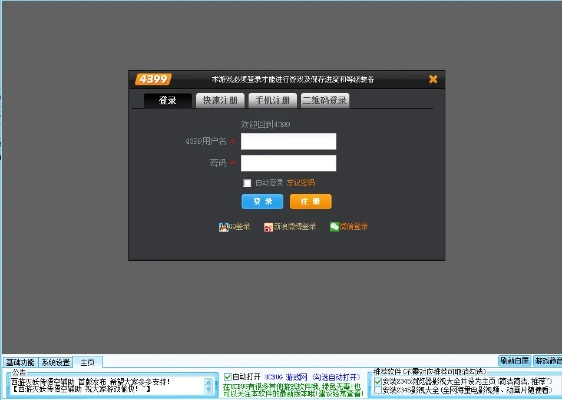Enable the 自动登录 checkbox
This screenshot has width=562, height=400.
247,183
